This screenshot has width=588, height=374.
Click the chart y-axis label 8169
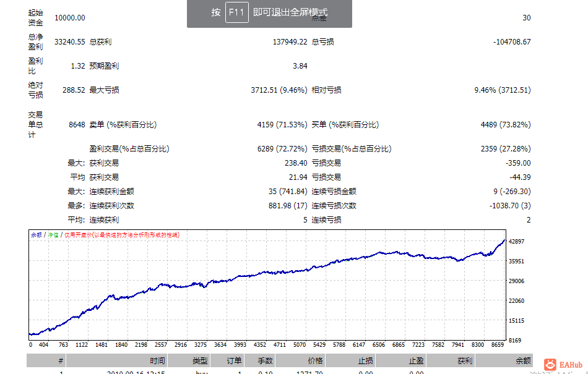pyautogui.click(x=515, y=340)
